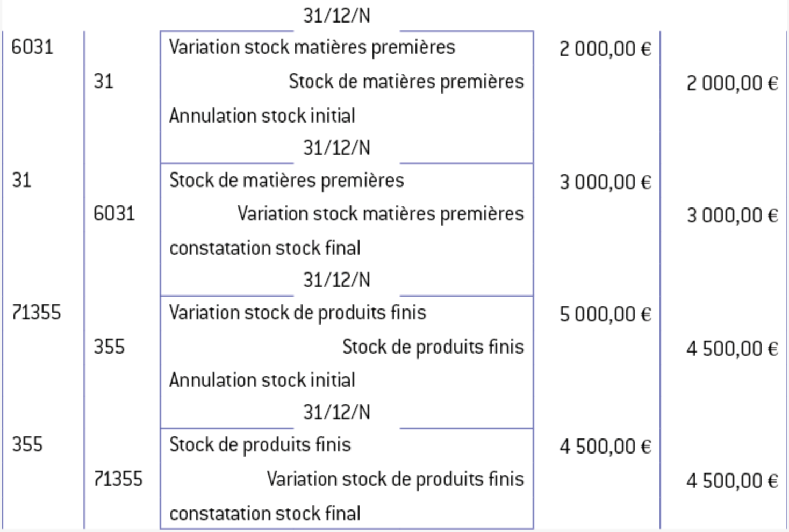789x532 pixels.
Task: Click the first 'Annulation stock initial' description
Action: pyautogui.click(x=262, y=116)
